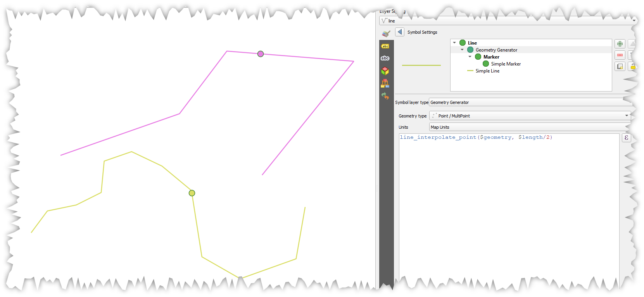Collapse the Geometry Generator tree node
The height and width of the screenshot is (297, 644).
pos(462,50)
